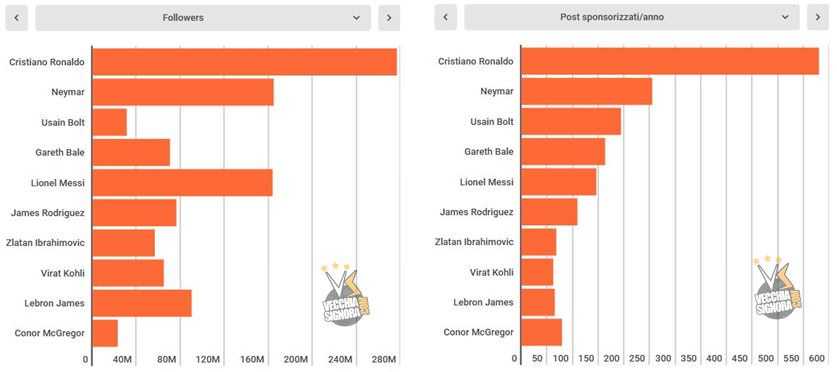Click previous arrow beside Followers selector

coord(17,18)
